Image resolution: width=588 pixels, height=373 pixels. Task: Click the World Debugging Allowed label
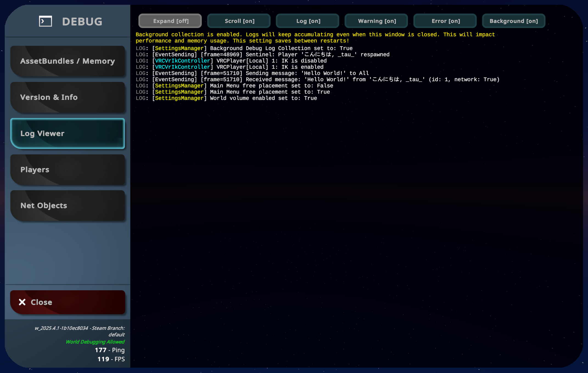pos(95,342)
